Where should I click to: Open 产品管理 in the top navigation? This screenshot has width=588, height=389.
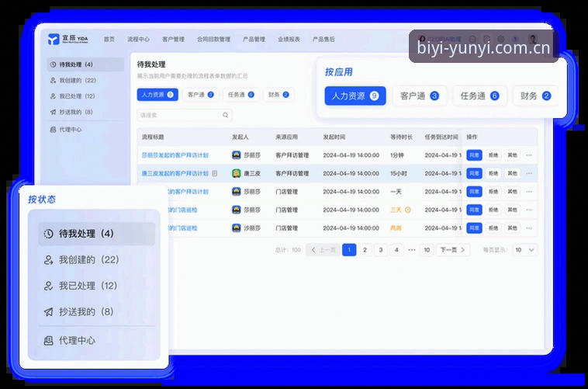tap(254, 39)
